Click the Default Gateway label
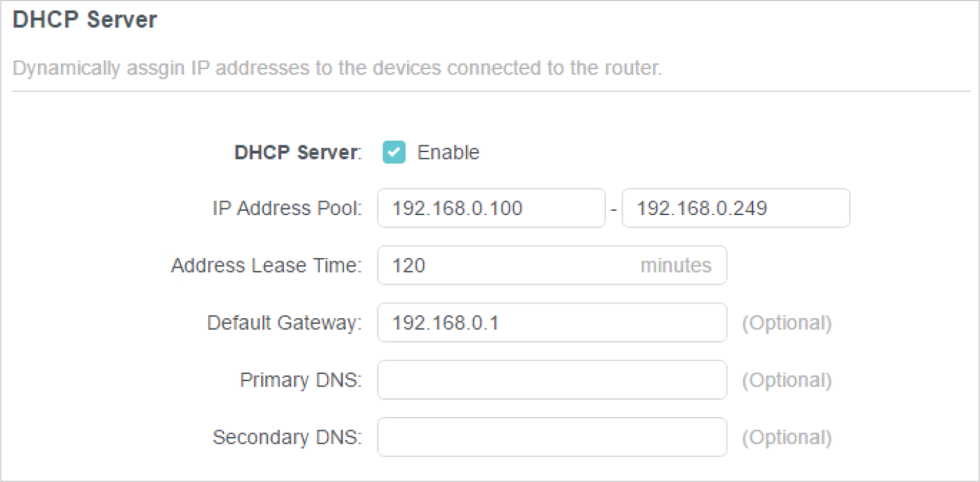Image resolution: width=980 pixels, height=482 pixels. (284, 323)
